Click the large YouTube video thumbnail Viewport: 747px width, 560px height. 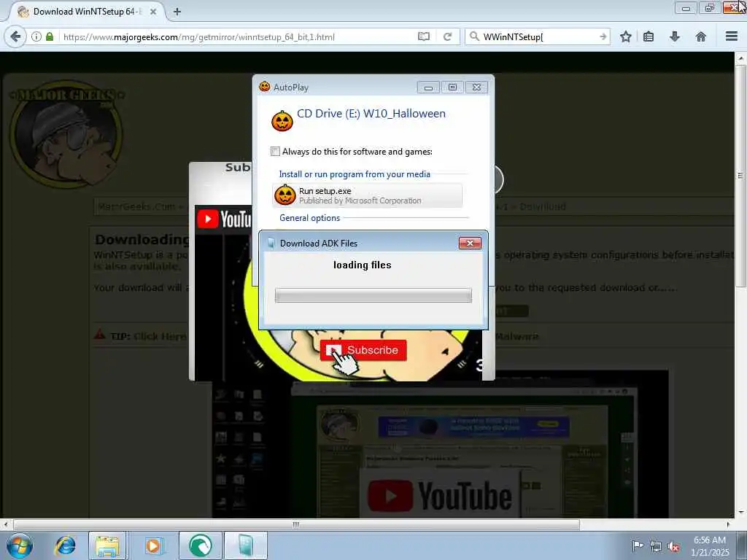click(x=440, y=444)
